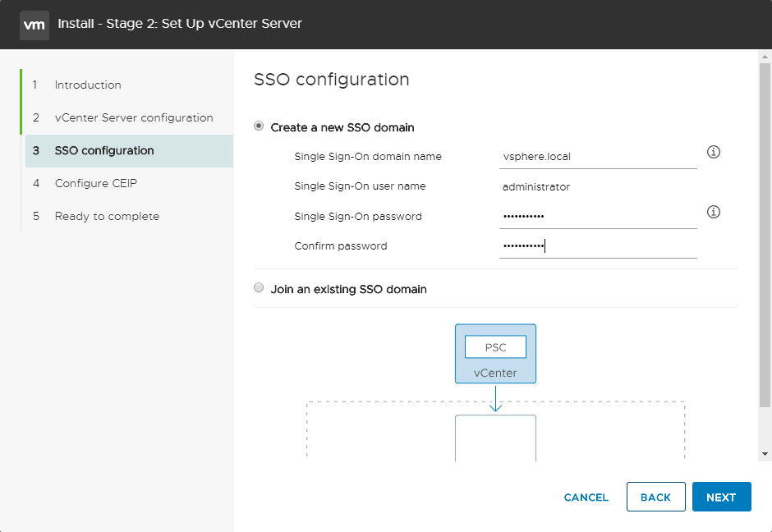Select Create a new SSO domain
772x532 pixels.
[x=259, y=127]
